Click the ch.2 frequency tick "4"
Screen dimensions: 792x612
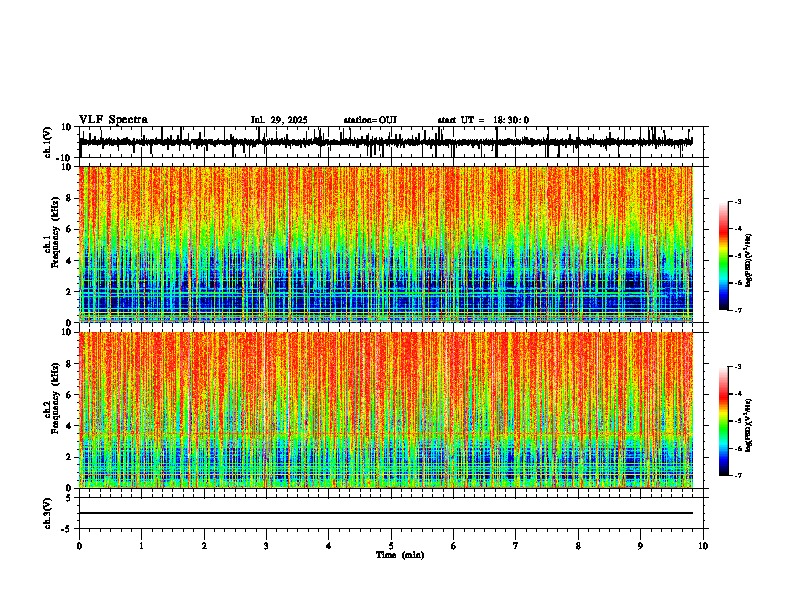coord(70,426)
